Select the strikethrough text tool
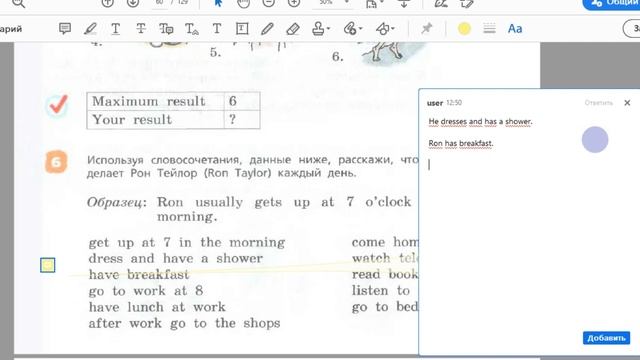The image size is (640, 360). (141, 29)
